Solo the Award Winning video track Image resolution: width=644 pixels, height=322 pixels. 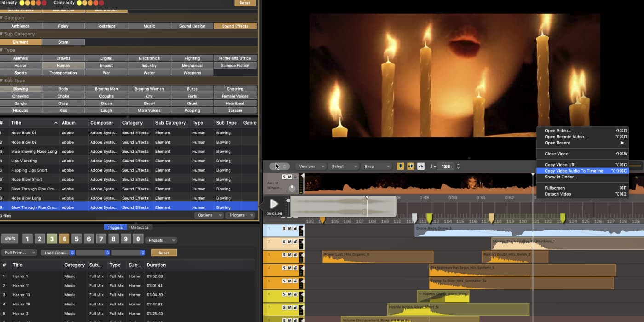284,177
